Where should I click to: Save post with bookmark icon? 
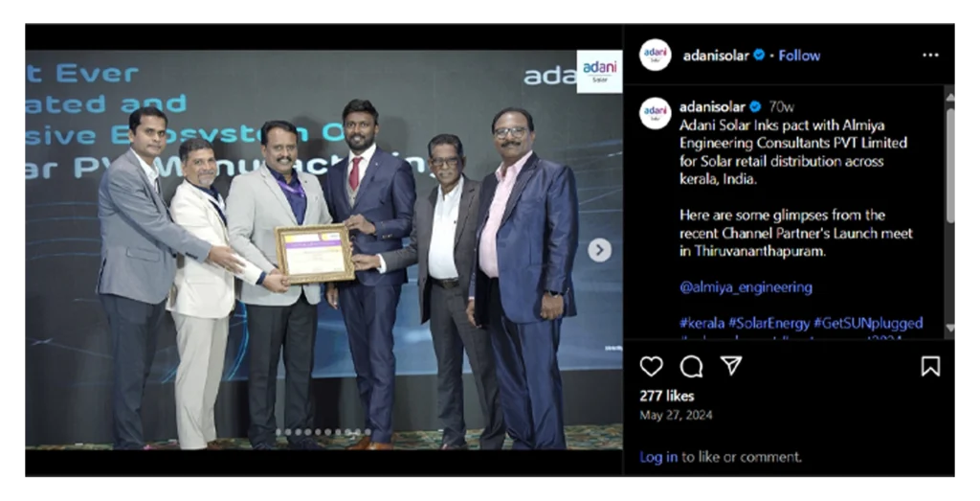tap(930, 367)
